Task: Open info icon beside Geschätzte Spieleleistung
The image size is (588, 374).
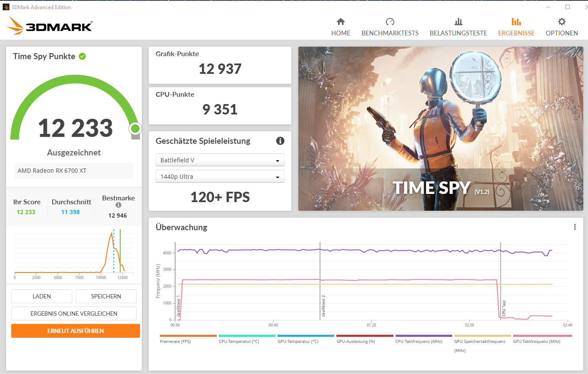Action: click(x=280, y=141)
